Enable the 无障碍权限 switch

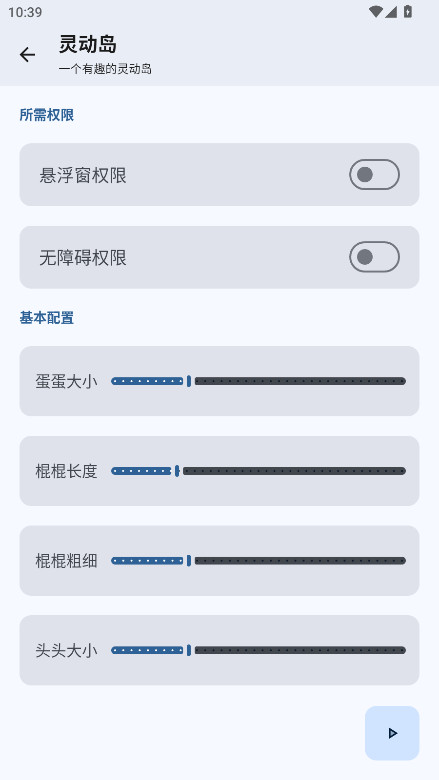click(x=374, y=257)
